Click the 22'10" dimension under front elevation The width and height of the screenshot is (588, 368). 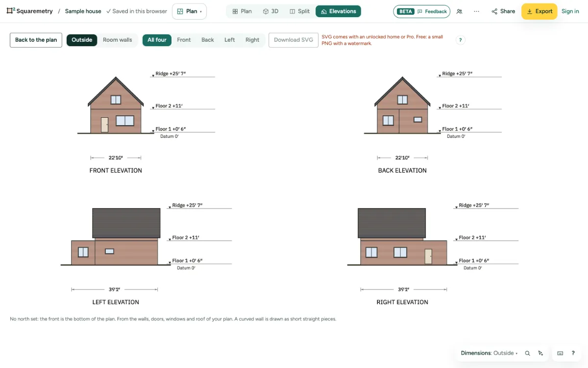tap(116, 158)
